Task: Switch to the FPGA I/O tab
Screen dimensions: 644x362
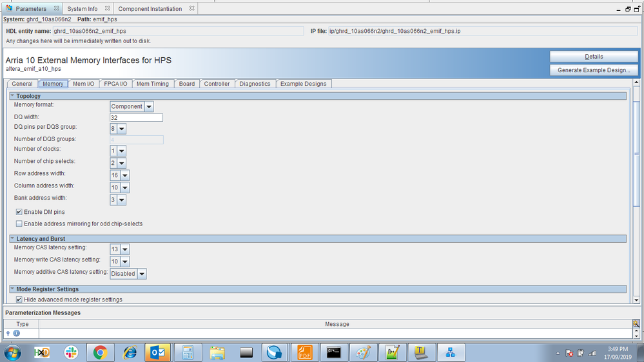Action: coord(115,84)
